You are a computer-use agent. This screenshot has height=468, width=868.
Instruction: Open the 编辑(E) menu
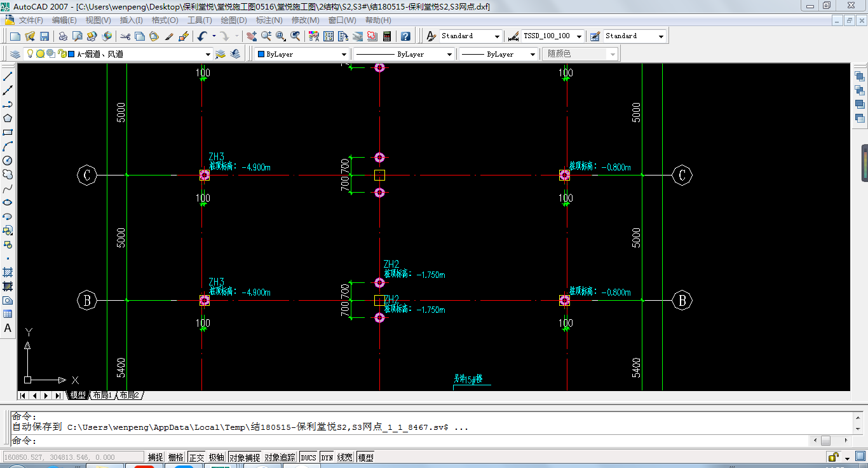(x=64, y=20)
